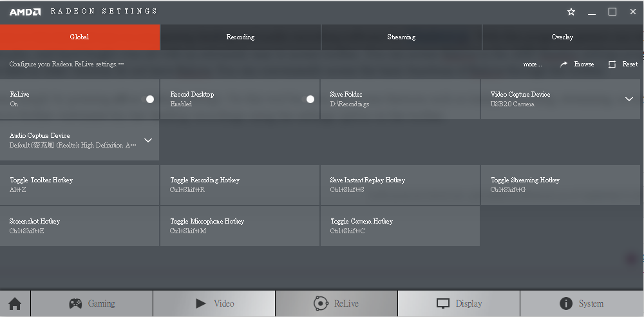Edit the Save Instant Replay Hotkey tile

click(400, 185)
